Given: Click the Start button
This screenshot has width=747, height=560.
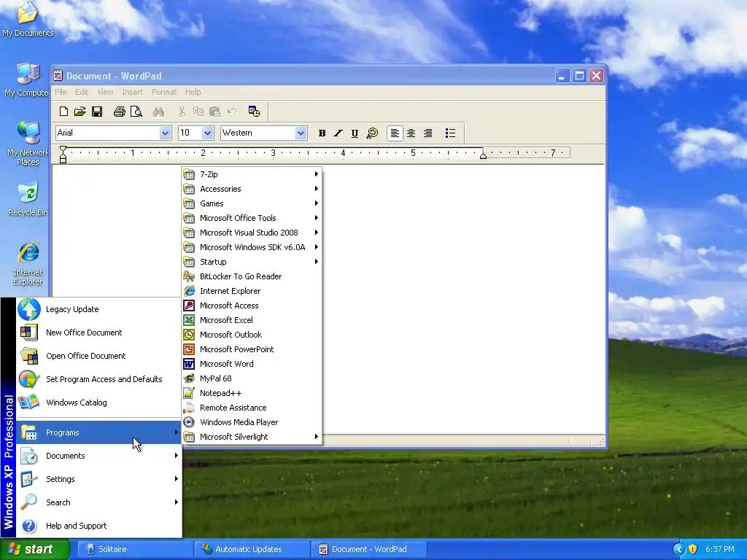Looking at the screenshot, I should [x=34, y=549].
